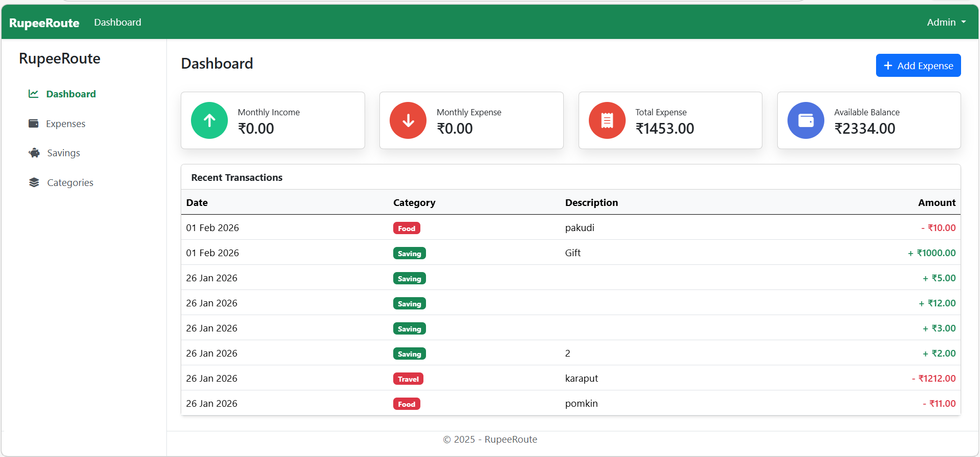Click the Saving badge on Gift row

409,253
